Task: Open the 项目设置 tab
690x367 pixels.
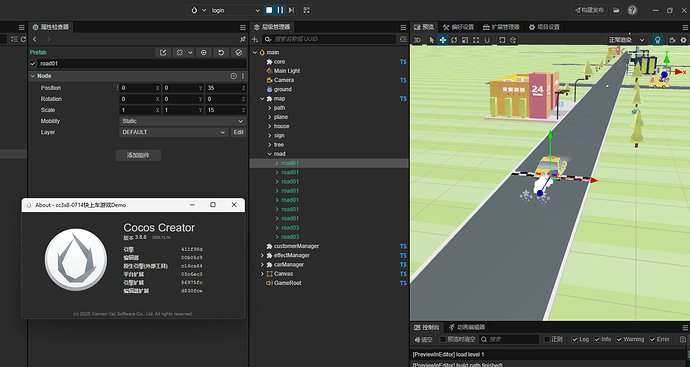Action: pyautogui.click(x=544, y=27)
